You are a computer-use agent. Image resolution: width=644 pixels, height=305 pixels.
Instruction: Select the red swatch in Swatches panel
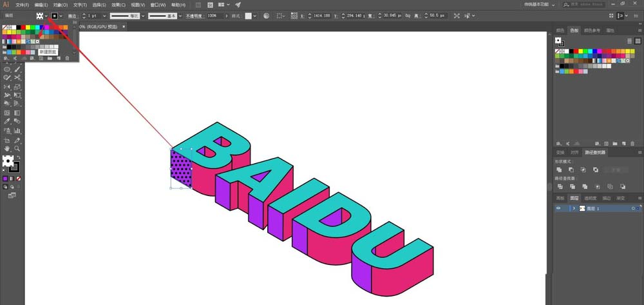pos(576,51)
